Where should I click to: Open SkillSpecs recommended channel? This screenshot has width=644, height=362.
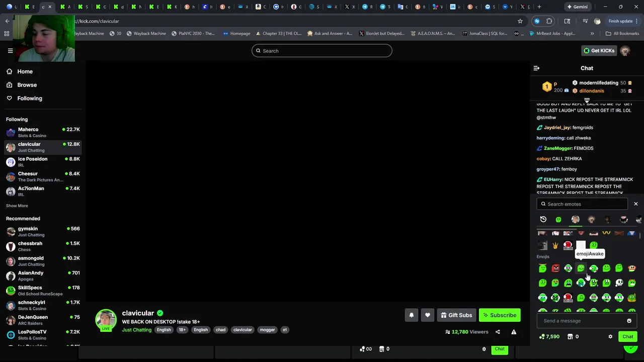(x=43, y=291)
